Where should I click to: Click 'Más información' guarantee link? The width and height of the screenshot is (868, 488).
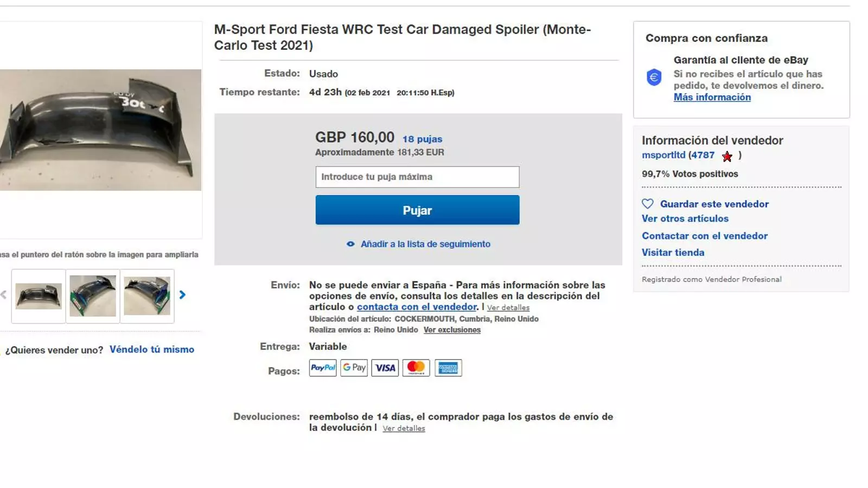(712, 97)
